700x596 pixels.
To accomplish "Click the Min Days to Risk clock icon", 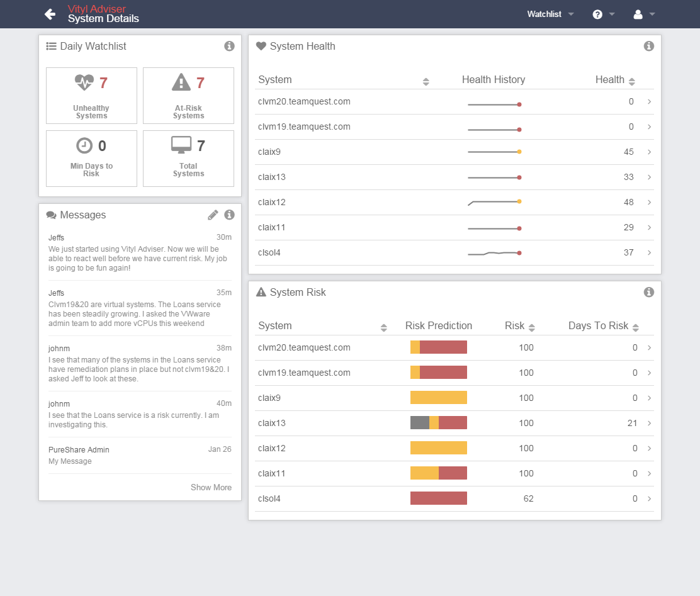I will (x=84, y=145).
